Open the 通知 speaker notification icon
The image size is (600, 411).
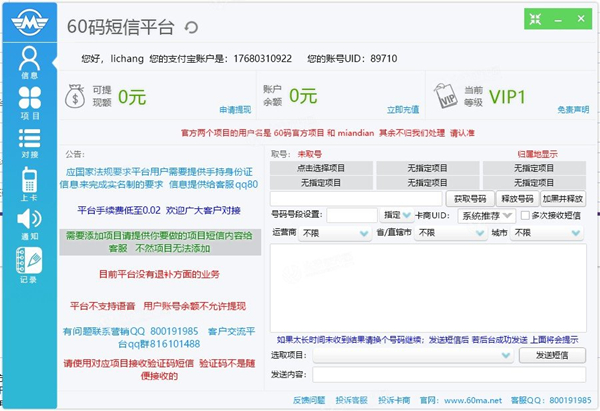pyautogui.click(x=30, y=225)
